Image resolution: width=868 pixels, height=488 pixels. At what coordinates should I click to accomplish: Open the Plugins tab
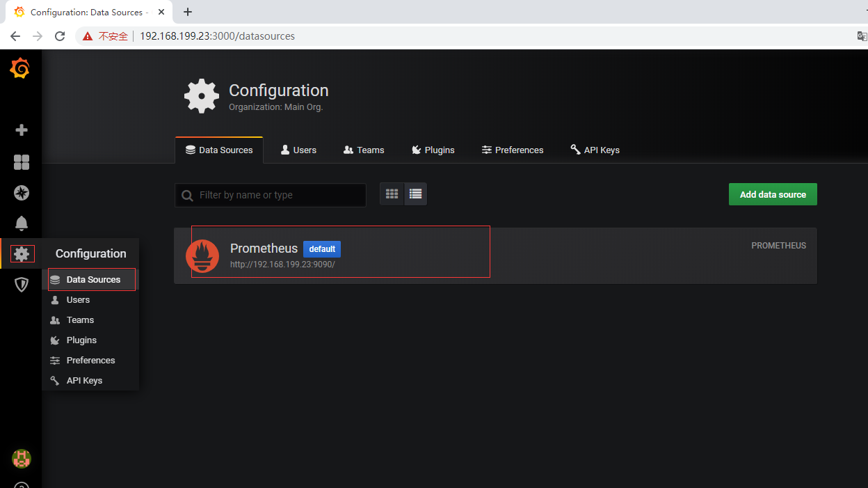click(x=433, y=150)
